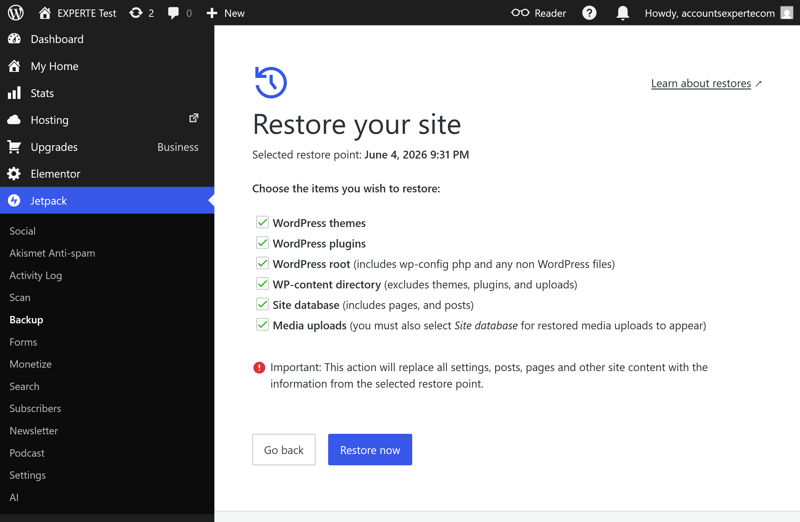The image size is (800, 522).
Task: Click the red Important warning icon
Action: tap(259, 367)
